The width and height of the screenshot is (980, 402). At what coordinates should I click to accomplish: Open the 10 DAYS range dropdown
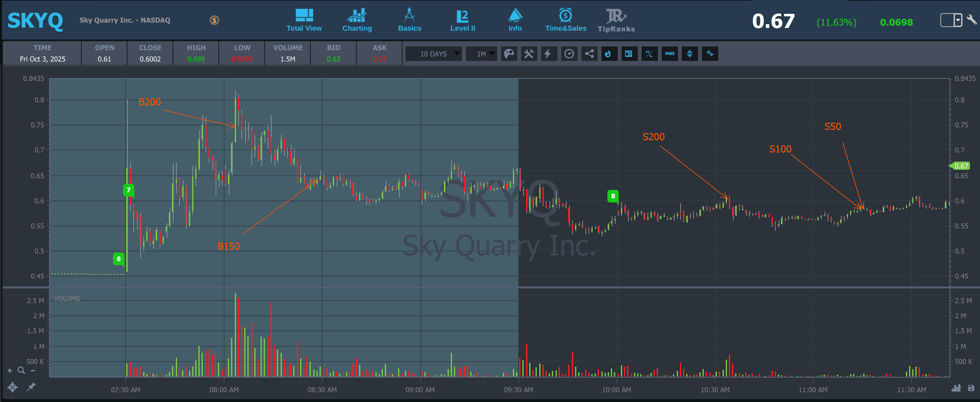click(x=434, y=54)
